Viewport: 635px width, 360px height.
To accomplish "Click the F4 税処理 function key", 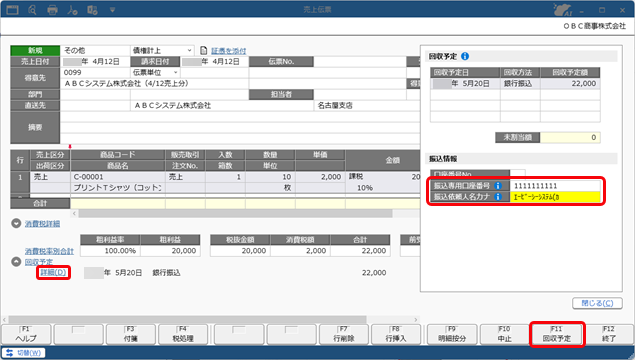I will (183, 334).
